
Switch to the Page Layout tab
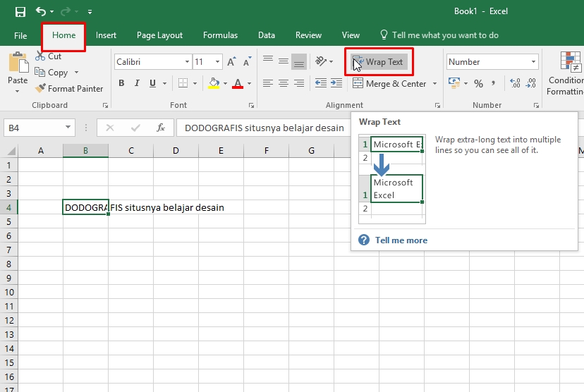159,35
